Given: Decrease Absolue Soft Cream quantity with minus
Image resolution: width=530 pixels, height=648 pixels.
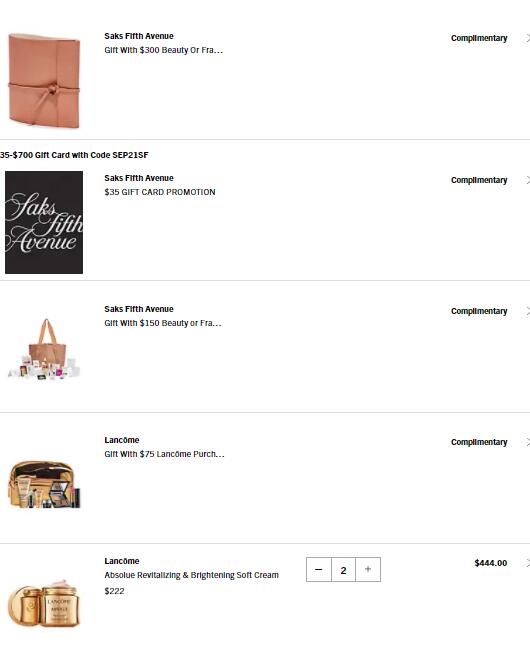Looking at the screenshot, I should (x=319, y=569).
